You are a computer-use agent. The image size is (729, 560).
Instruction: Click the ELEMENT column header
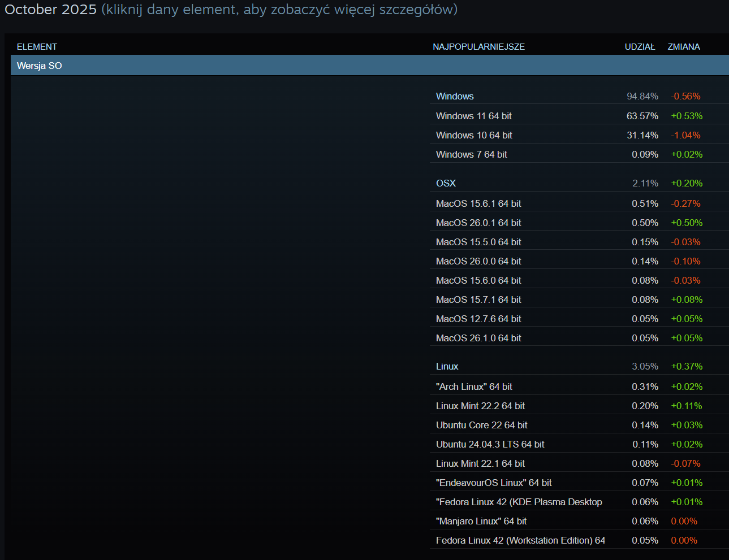pyautogui.click(x=37, y=47)
